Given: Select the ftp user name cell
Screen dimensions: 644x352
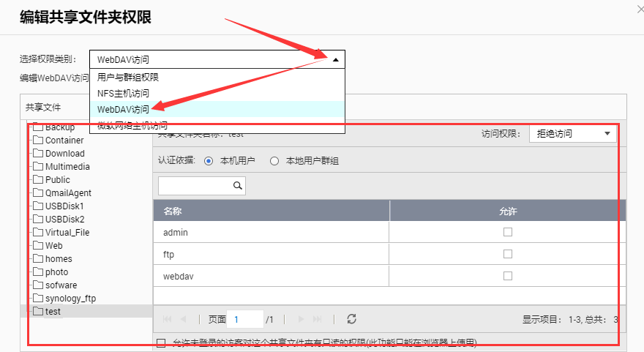Looking at the screenshot, I should (168, 254).
